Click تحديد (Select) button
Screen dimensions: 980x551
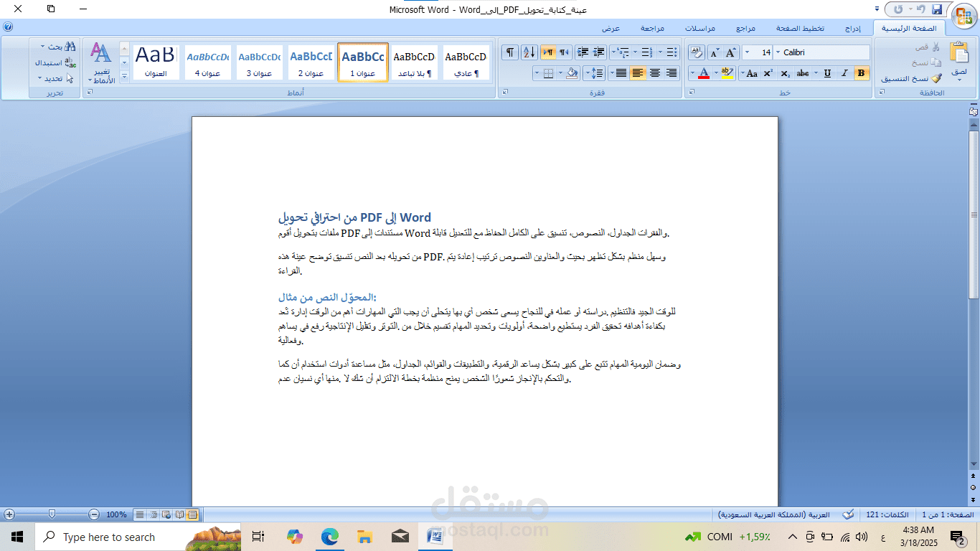55,78
